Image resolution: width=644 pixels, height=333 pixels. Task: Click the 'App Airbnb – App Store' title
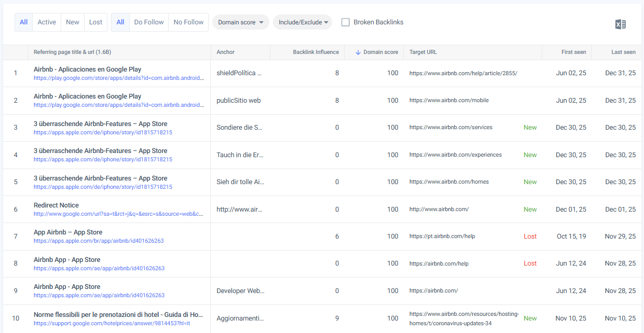point(68,232)
